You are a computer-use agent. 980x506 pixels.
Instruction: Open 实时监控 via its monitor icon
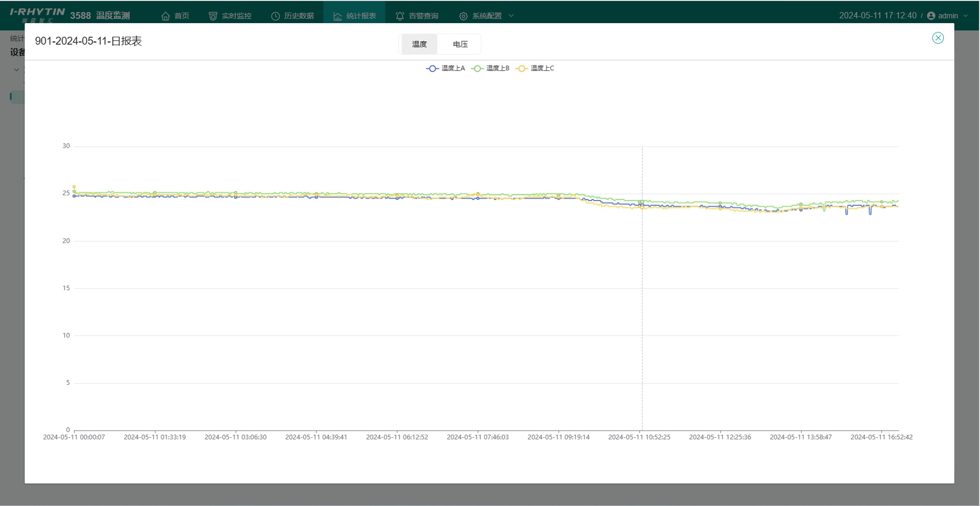point(213,16)
